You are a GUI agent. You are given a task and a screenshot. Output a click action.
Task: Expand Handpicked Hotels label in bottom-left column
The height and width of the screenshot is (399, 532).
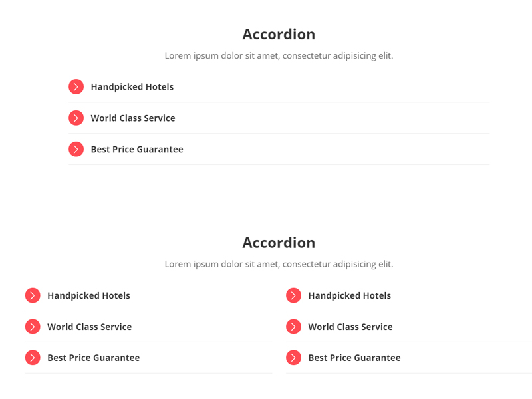(88, 296)
